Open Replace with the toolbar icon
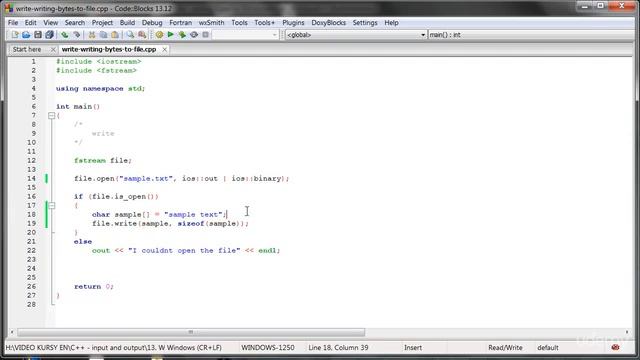The width and height of the screenshot is (640, 360). pos(142,35)
